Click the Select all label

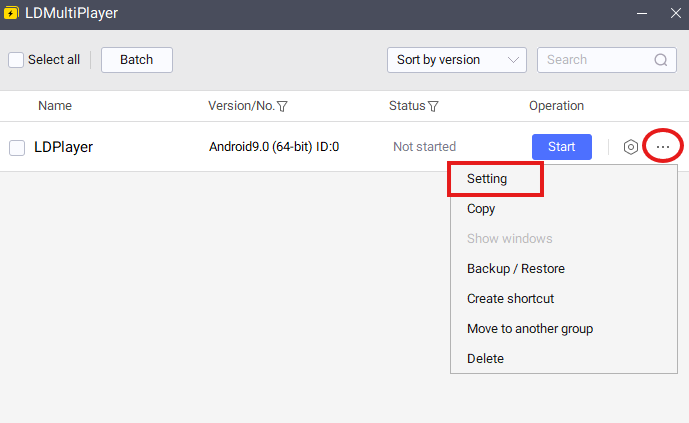tap(54, 60)
